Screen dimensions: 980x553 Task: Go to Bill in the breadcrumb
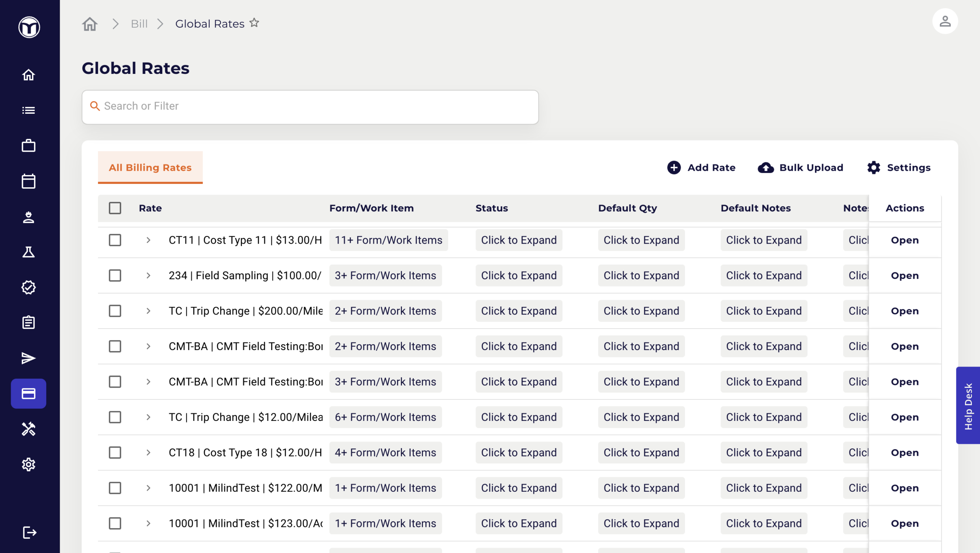point(139,24)
